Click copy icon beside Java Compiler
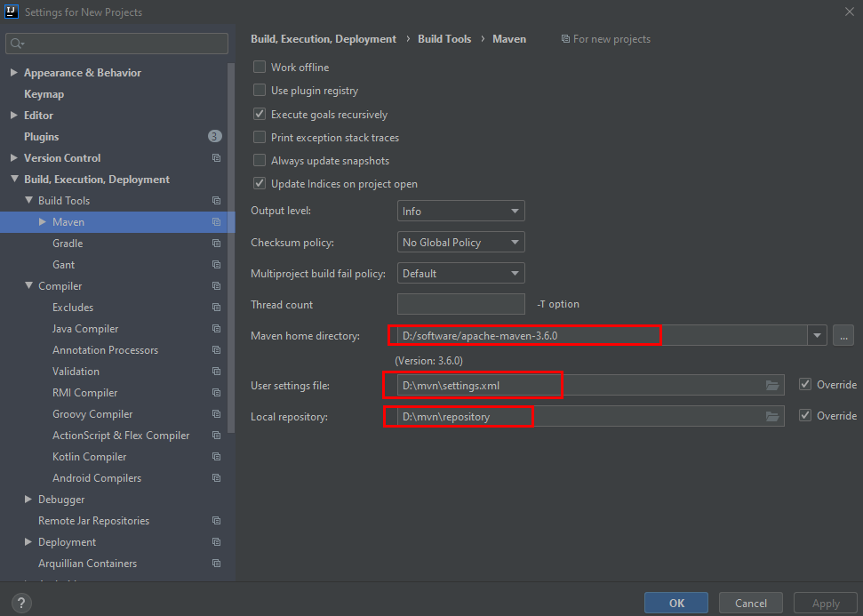 (x=216, y=329)
